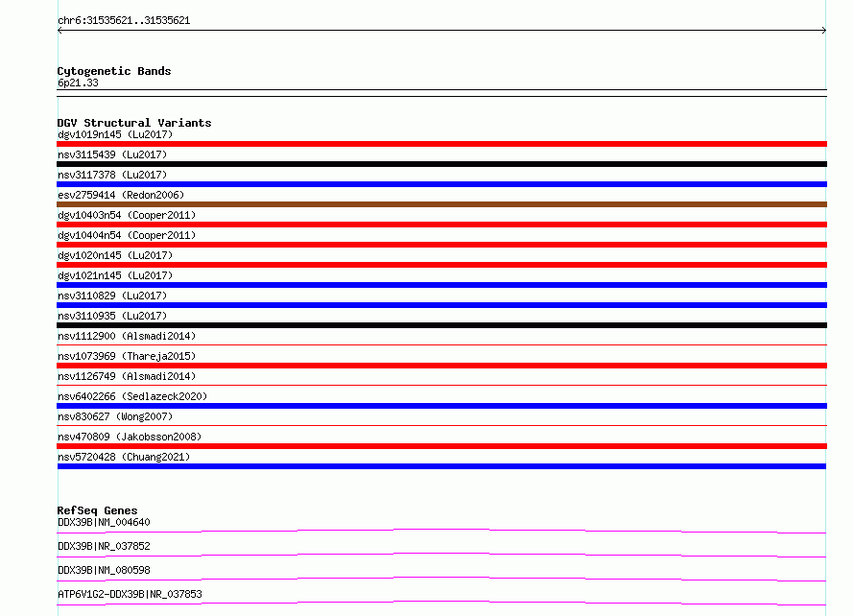
Task: Open variant esv2759414 (Redon2006) label
Action: point(121,195)
